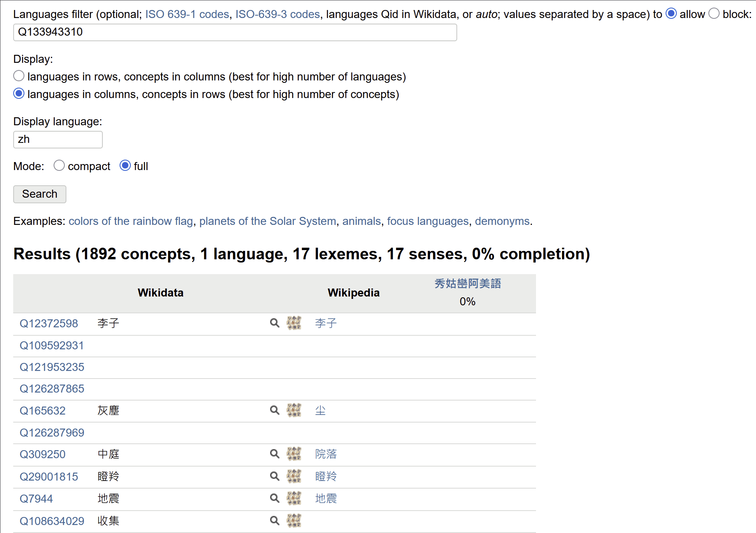Click the magnifier icon in the 瞪羚 row
Viewport: 756px width, 533px height.
tap(274, 476)
